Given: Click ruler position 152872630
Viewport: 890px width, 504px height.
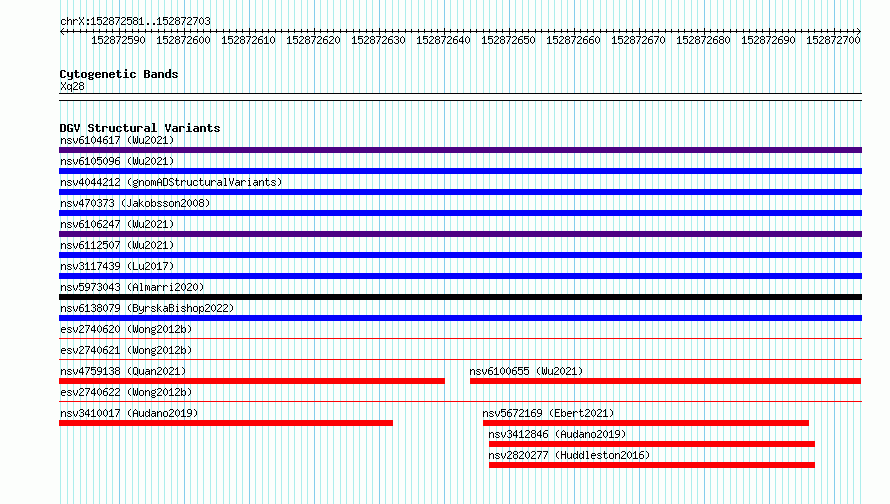Looking at the screenshot, I should pos(378,40).
